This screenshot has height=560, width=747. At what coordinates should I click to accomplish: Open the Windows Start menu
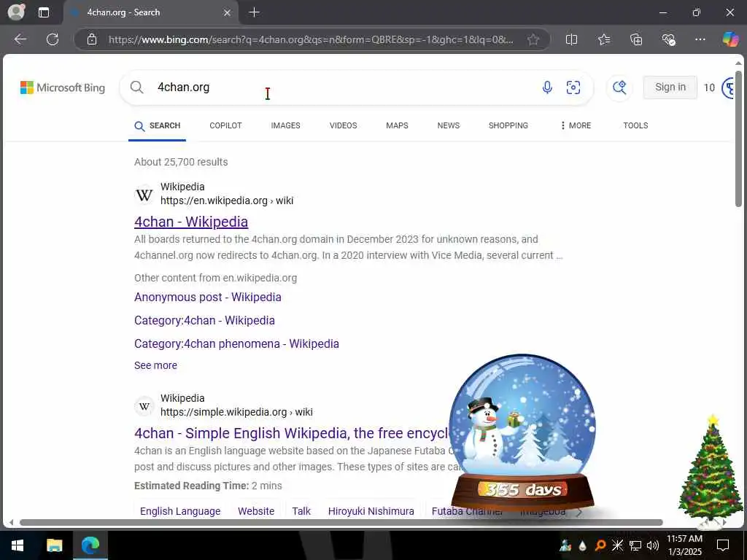[x=18, y=545]
